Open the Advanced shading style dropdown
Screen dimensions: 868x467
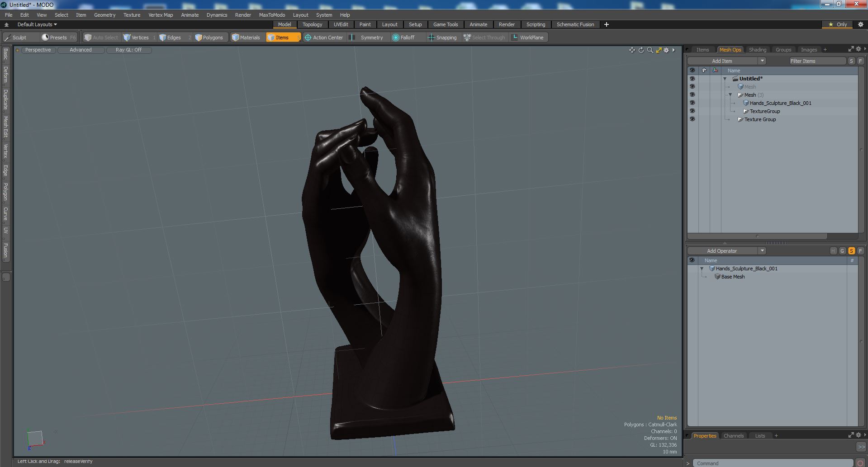tap(81, 50)
